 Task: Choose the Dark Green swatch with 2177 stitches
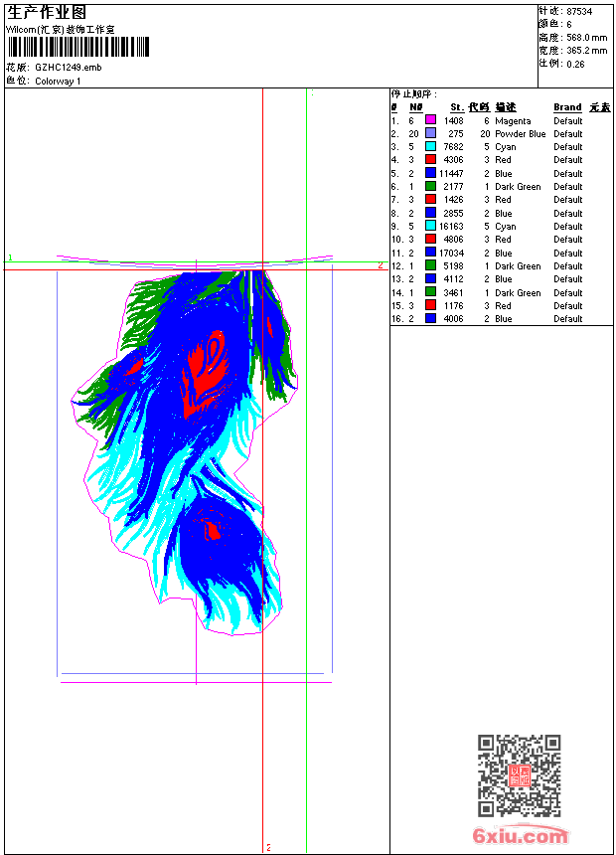430,186
